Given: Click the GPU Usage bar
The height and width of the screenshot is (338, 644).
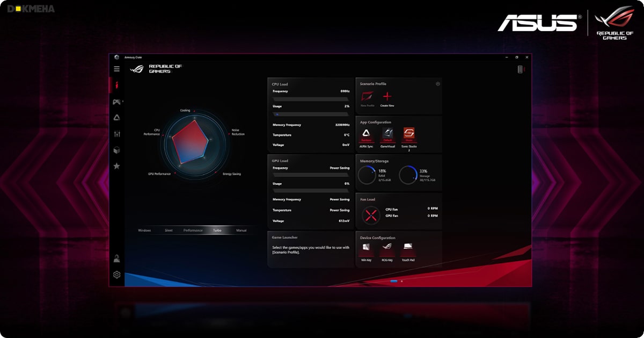Looking at the screenshot, I should 311,190.
